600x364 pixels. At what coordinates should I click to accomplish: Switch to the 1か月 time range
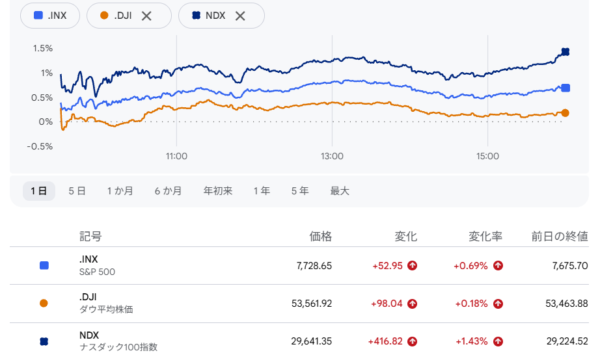point(120,191)
